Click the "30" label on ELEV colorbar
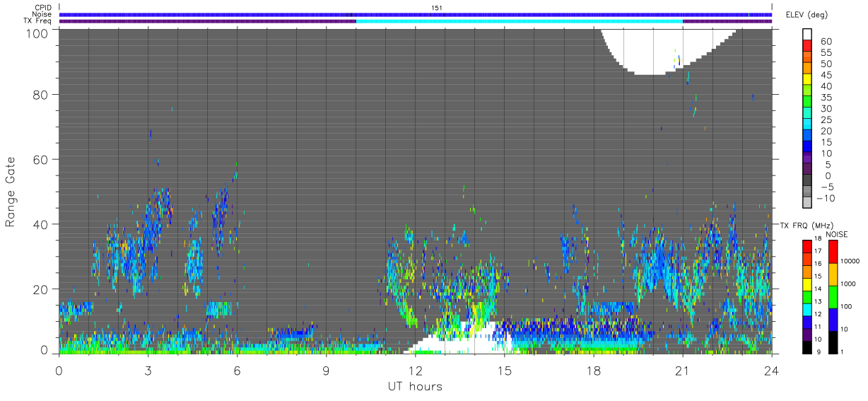This screenshot has width=868, height=401. tap(825, 109)
